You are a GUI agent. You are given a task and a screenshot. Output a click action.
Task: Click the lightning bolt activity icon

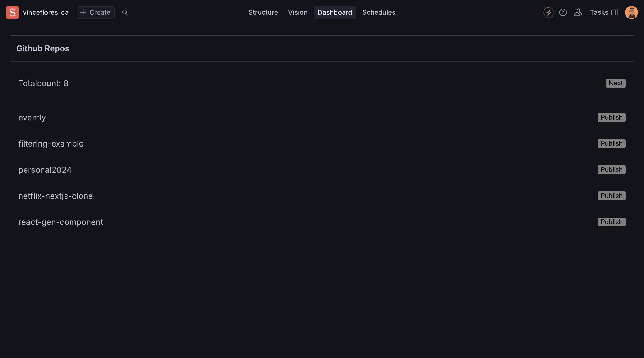[549, 12]
